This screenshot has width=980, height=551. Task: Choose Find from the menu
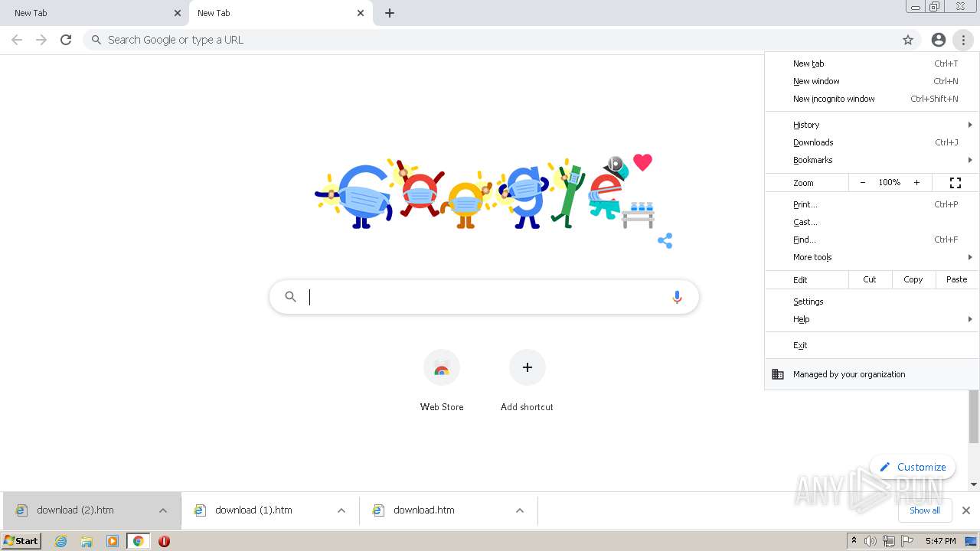point(872,240)
